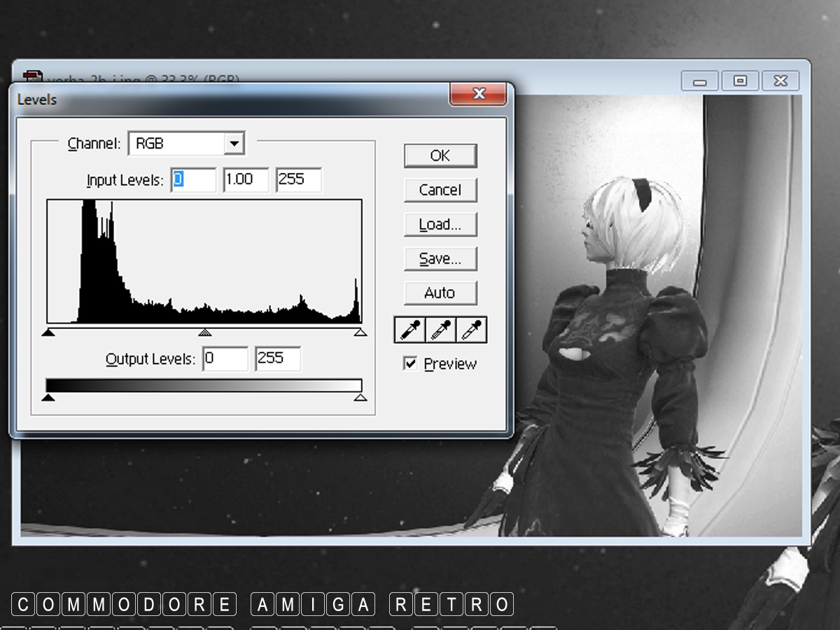Click the midtone gray input slider triangle
The image size is (840, 630).
(x=204, y=332)
